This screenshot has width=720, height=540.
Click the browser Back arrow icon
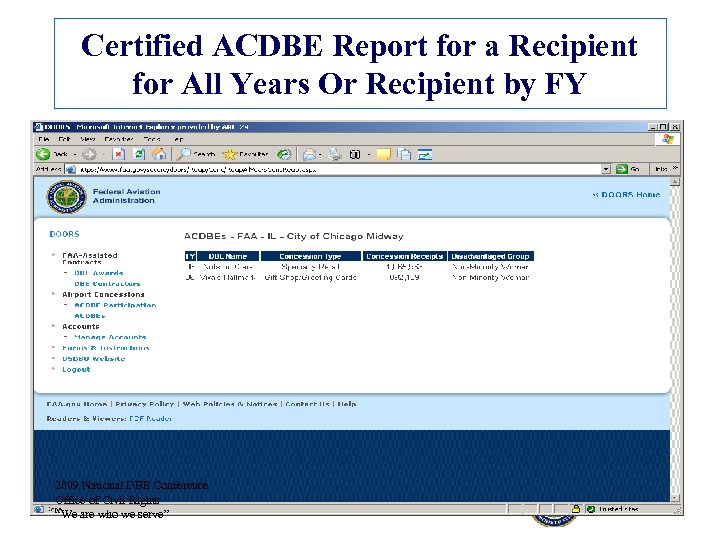point(43,154)
